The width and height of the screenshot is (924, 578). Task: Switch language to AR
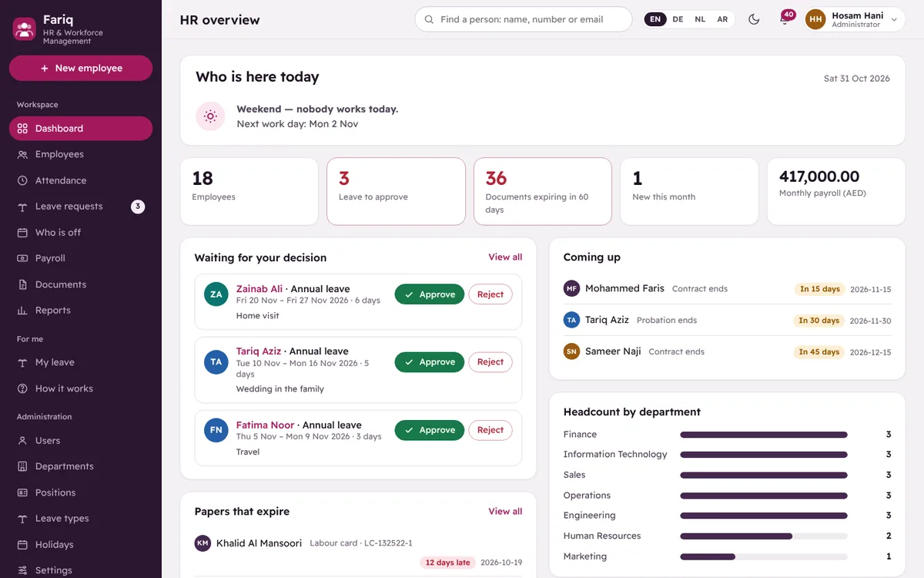pos(722,19)
